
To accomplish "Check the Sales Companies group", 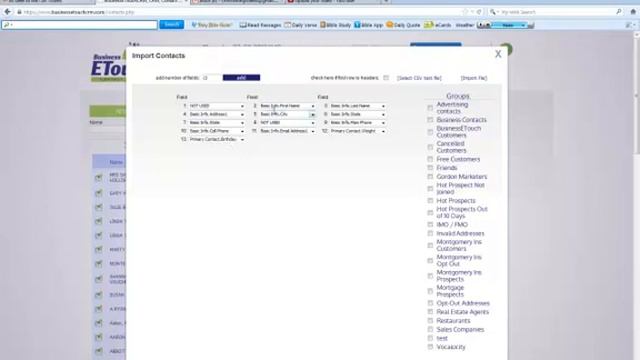I will click(x=430, y=329).
